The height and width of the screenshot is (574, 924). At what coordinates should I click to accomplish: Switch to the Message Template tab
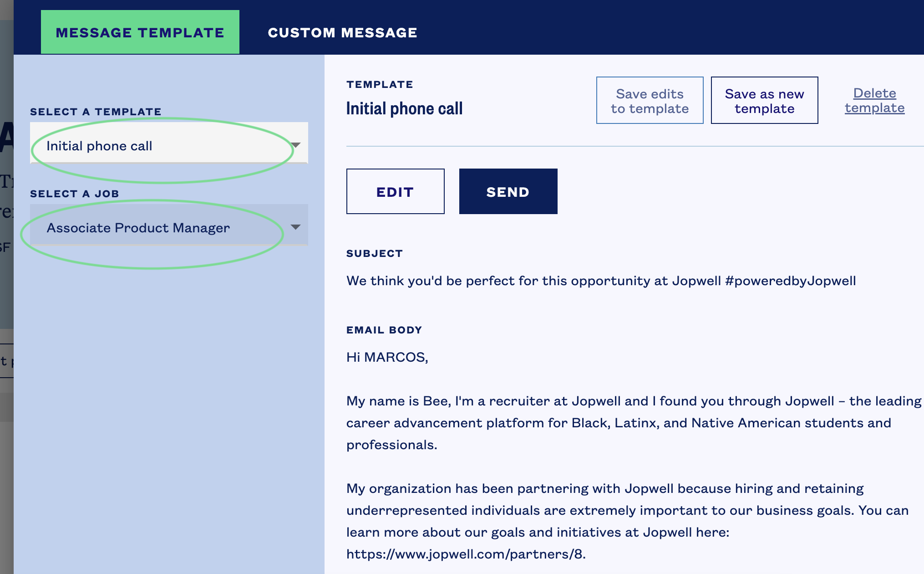coord(140,32)
